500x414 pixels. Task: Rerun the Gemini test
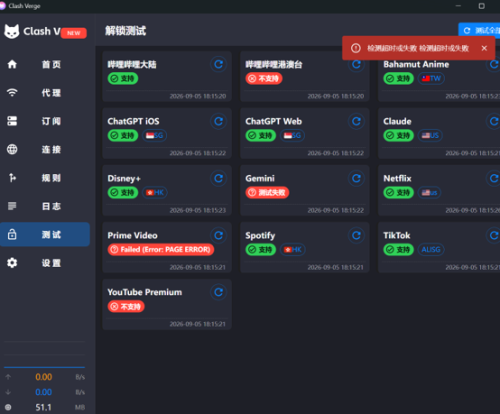pyautogui.click(x=356, y=178)
